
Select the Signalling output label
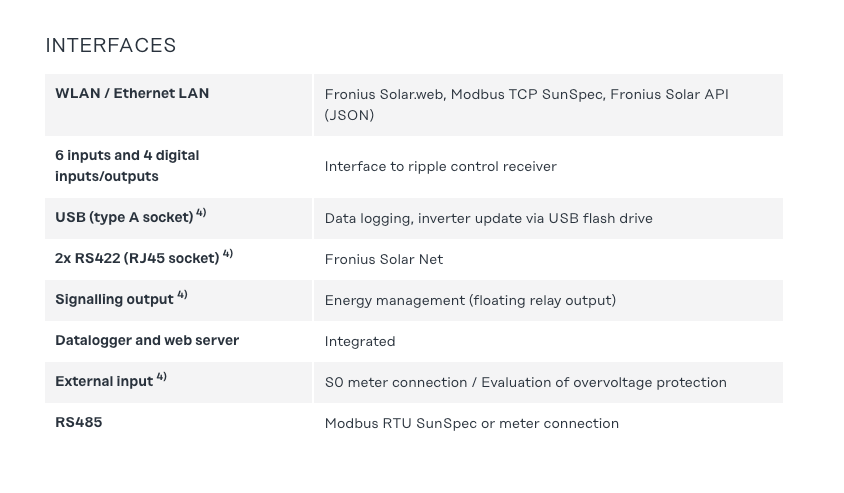(x=114, y=299)
